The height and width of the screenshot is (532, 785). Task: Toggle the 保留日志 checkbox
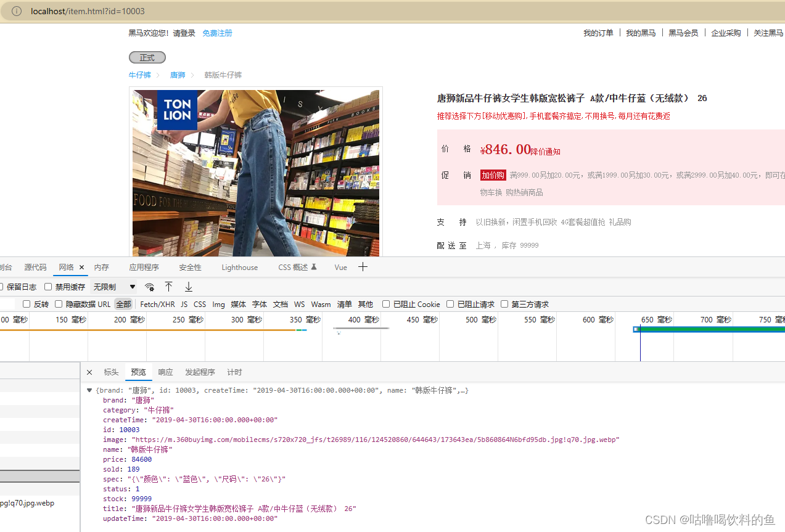[1, 287]
